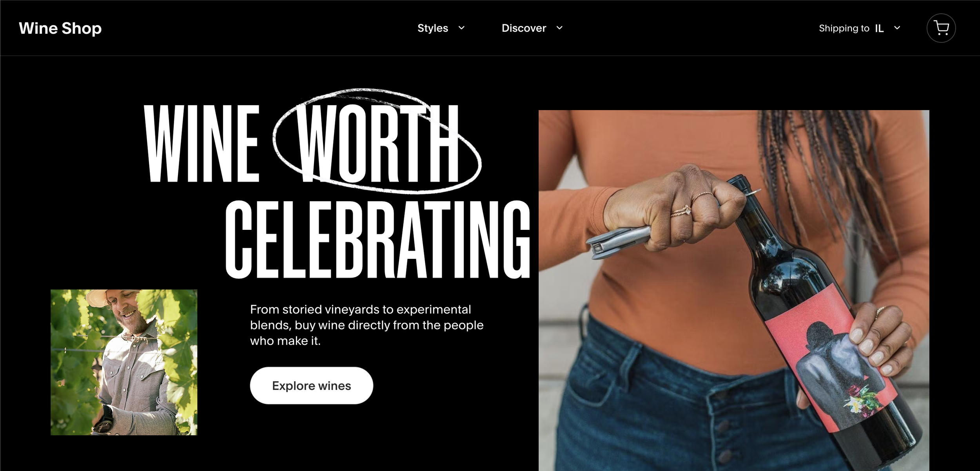
Task: Click the WINE headline word
Action: coord(201,144)
